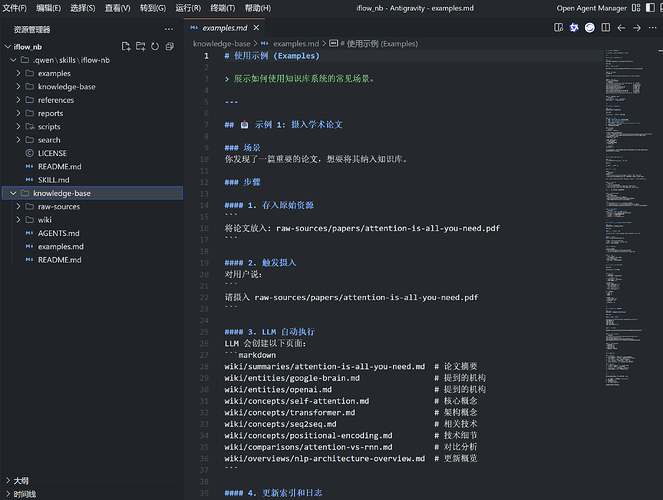Open AGENTS.md in the file tree
The image size is (663, 500).
59,233
